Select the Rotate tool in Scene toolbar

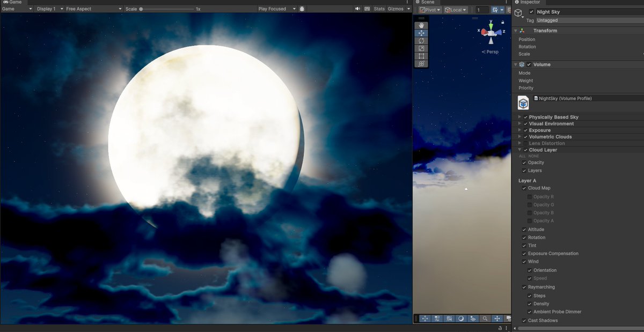[x=422, y=41]
